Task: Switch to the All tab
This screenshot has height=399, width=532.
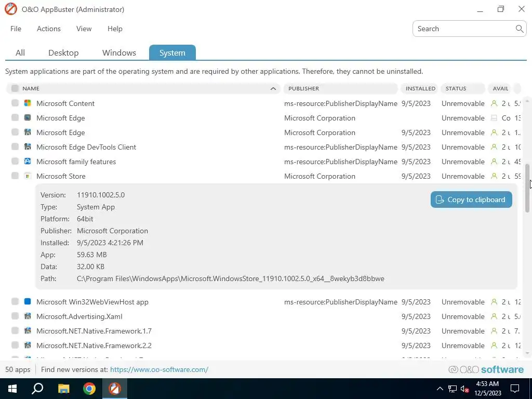Action: coord(20,52)
